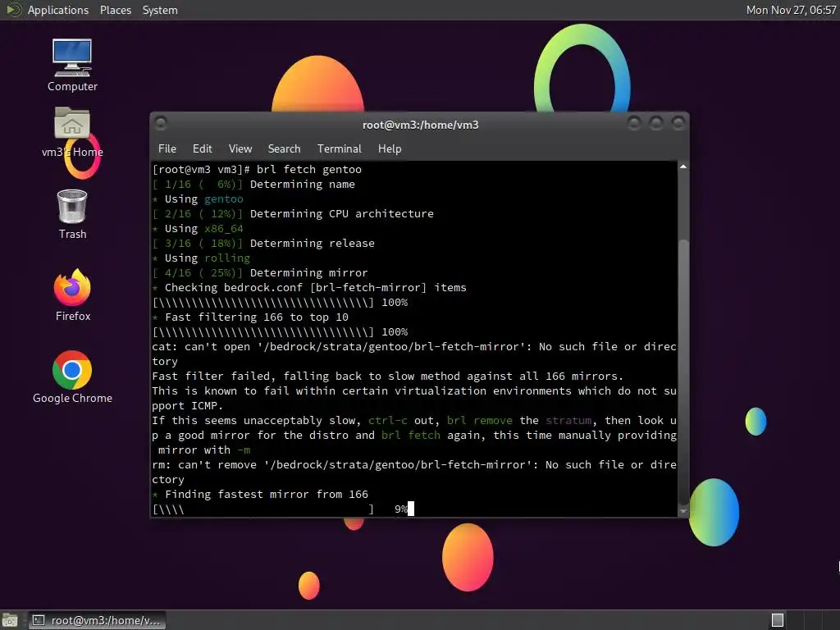Open the Edit menu in terminal

click(x=202, y=148)
